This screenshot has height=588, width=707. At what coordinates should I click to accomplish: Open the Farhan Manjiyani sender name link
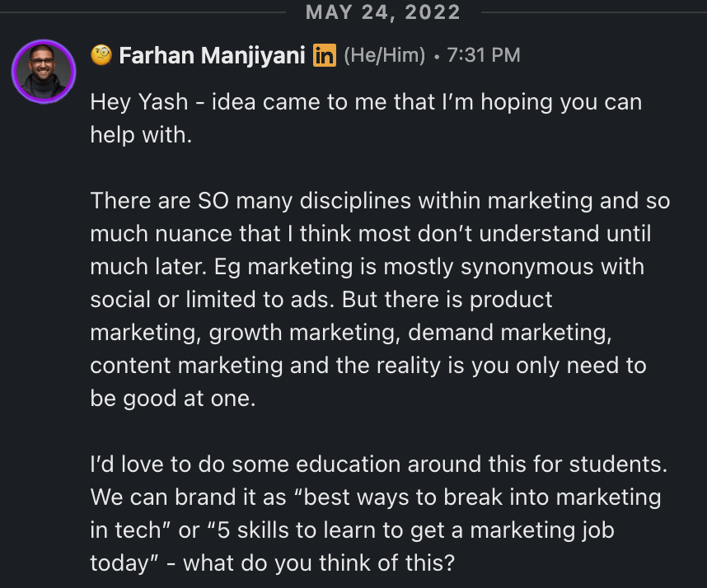(213, 55)
